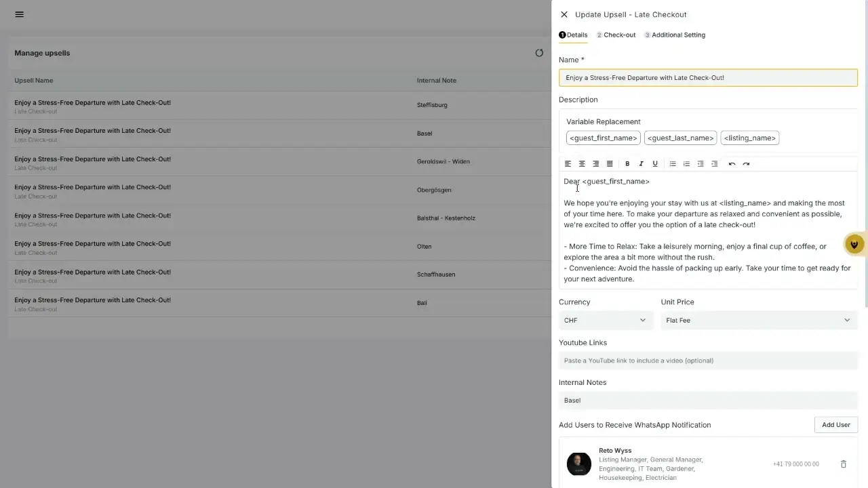The image size is (868, 488).
Task: Close the Update Upsell panel
Action: click(564, 14)
